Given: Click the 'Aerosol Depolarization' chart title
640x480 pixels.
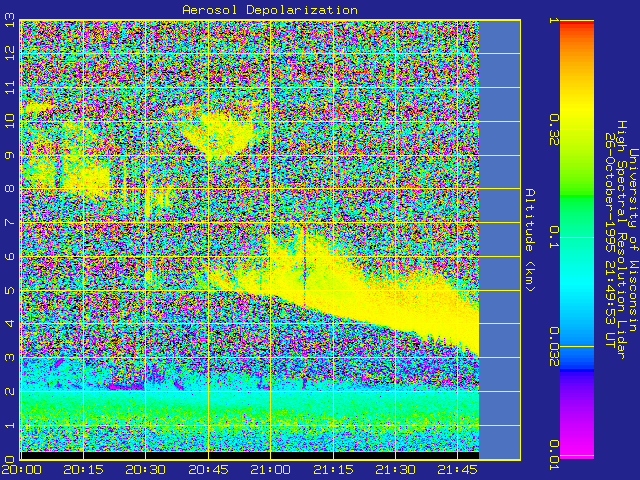Looking at the screenshot, I should coord(270,10).
